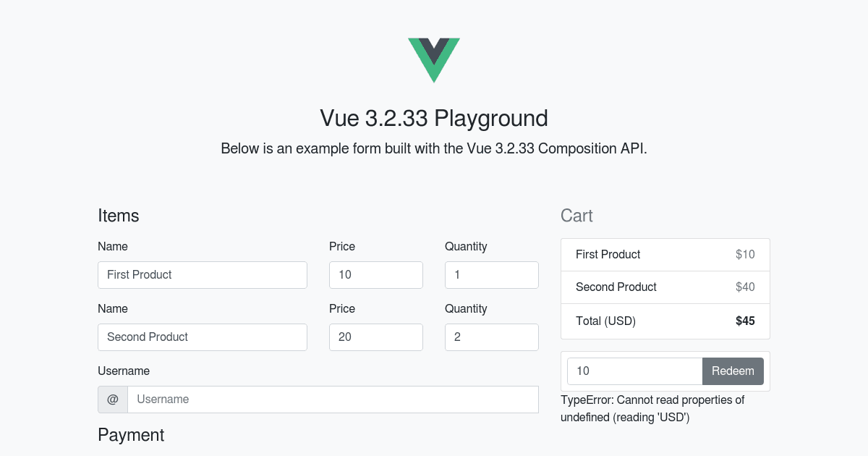Click the Quantity field showing 1
Screen dimensions: 868x456
click(x=492, y=275)
